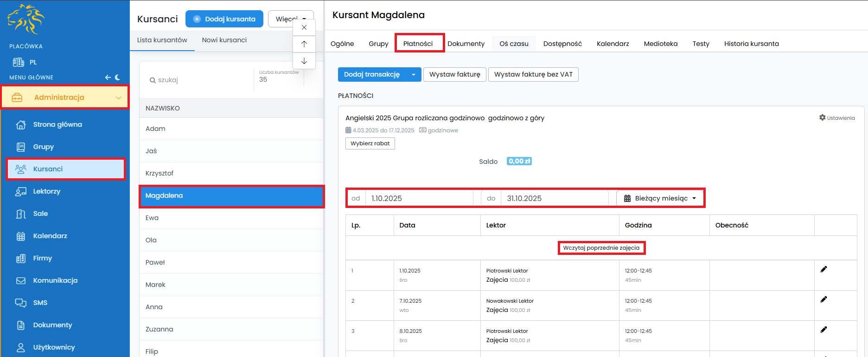Open the Bieżący miesiąc date range dropdown
The image size is (868, 357).
pyautogui.click(x=660, y=198)
